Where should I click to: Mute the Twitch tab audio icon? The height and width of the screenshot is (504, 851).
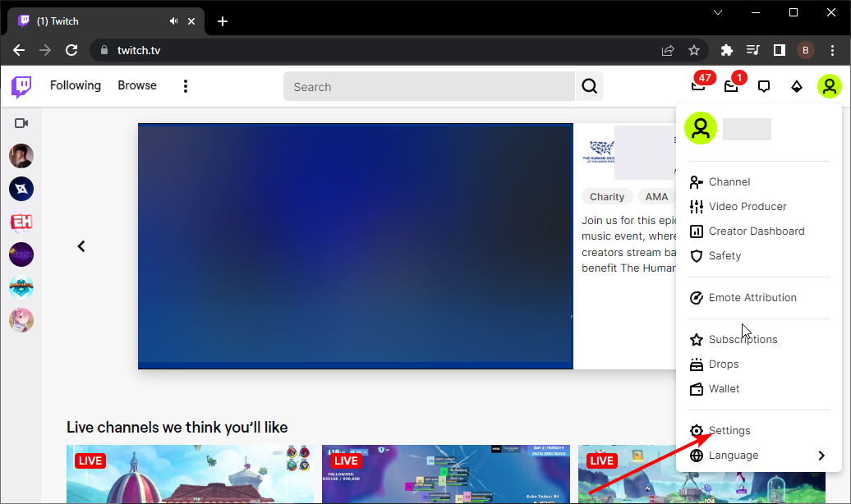pos(174,21)
